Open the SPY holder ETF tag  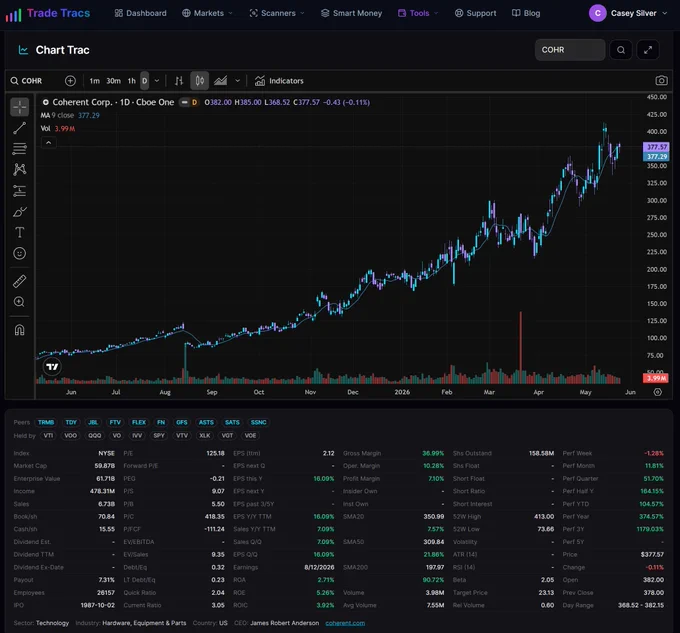[x=159, y=436]
